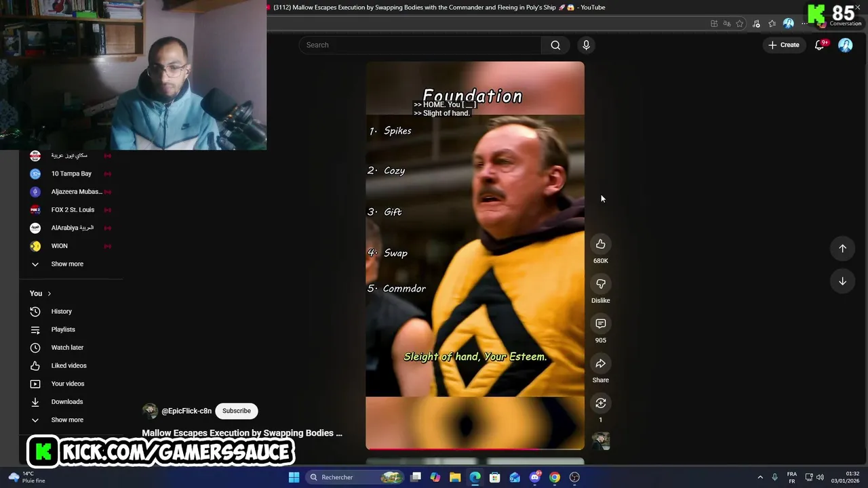Expand the You section chevron
868x488 pixels.
(x=49, y=293)
